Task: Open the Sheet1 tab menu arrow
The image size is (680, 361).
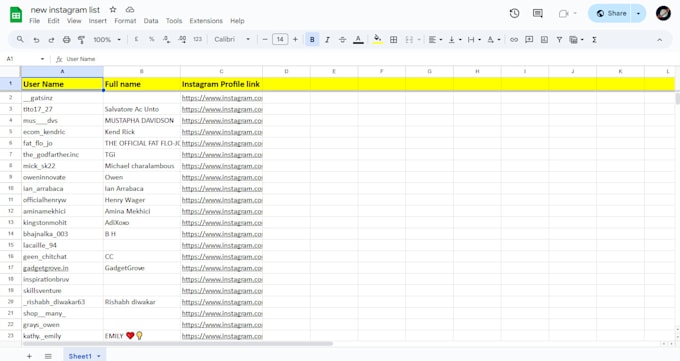Action: 99,356
